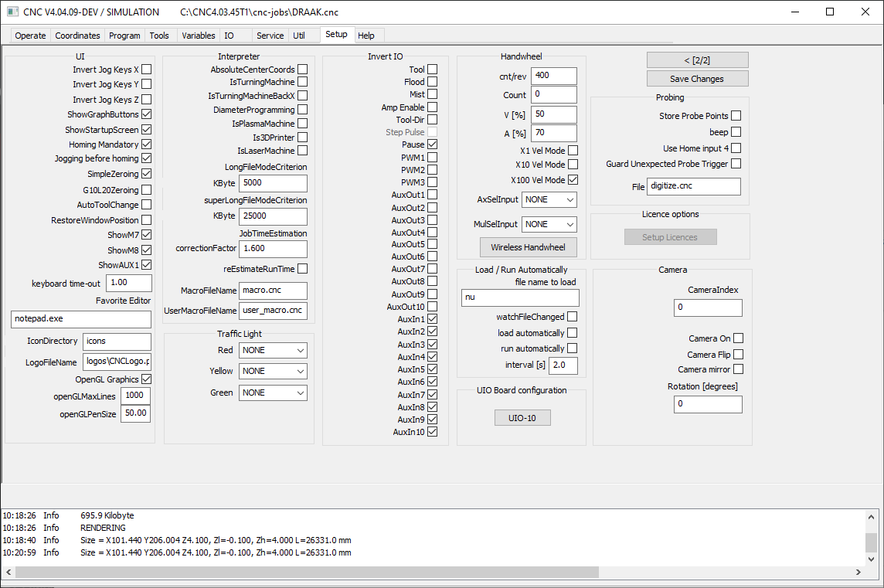Viewport: 884px width, 588px height.
Task: Toggle X100 Vel Mode checkbox
Action: coord(573,180)
